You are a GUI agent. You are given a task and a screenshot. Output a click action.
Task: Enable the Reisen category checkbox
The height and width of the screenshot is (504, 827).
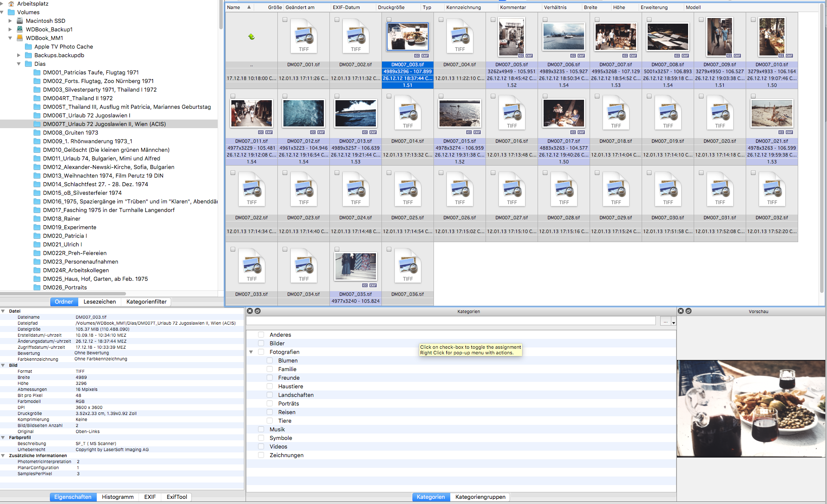(270, 412)
